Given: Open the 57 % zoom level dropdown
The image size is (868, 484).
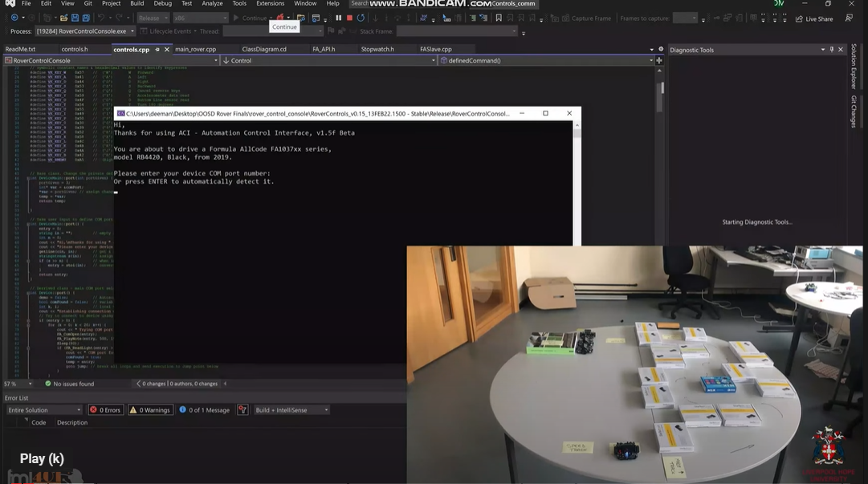Looking at the screenshot, I should coord(18,384).
